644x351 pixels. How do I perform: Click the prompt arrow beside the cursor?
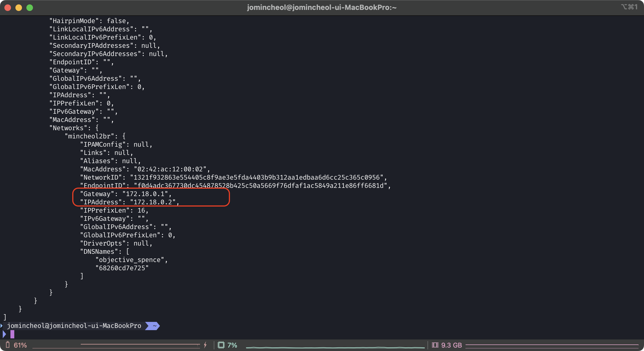4,334
